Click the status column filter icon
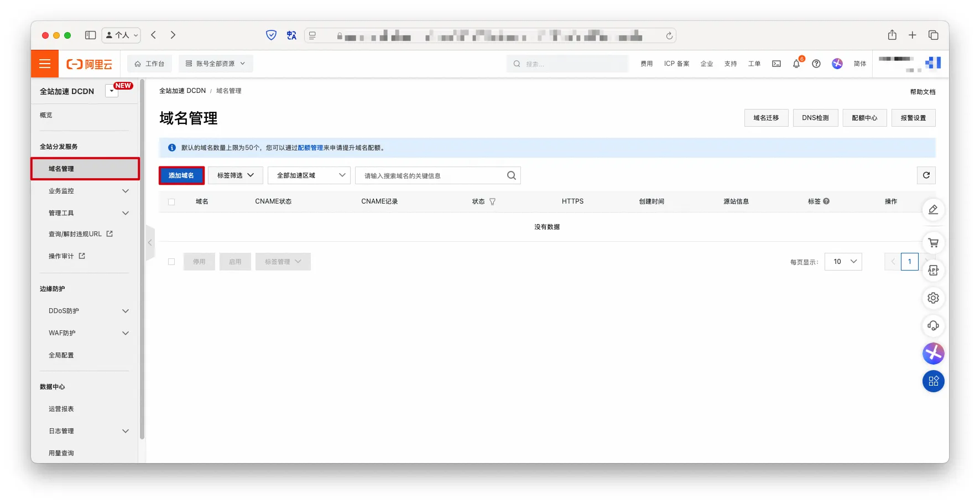Viewport: 980px width, 504px height. point(492,202)
